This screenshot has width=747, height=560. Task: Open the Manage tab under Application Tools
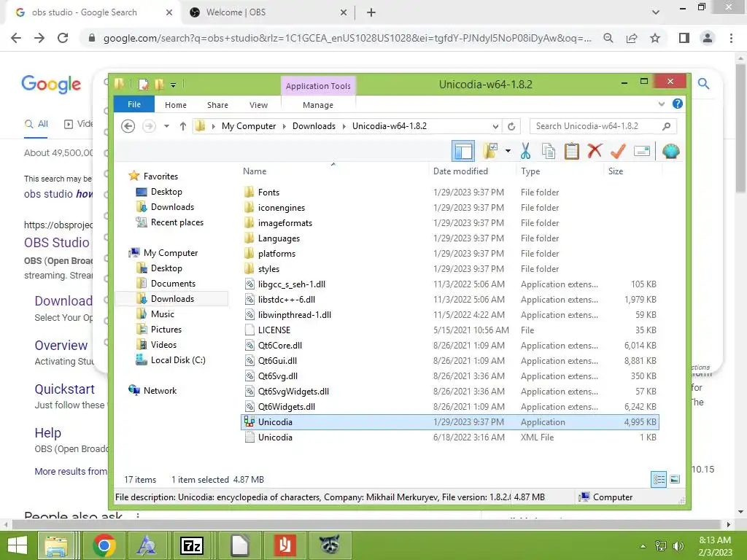coord(318,105)
